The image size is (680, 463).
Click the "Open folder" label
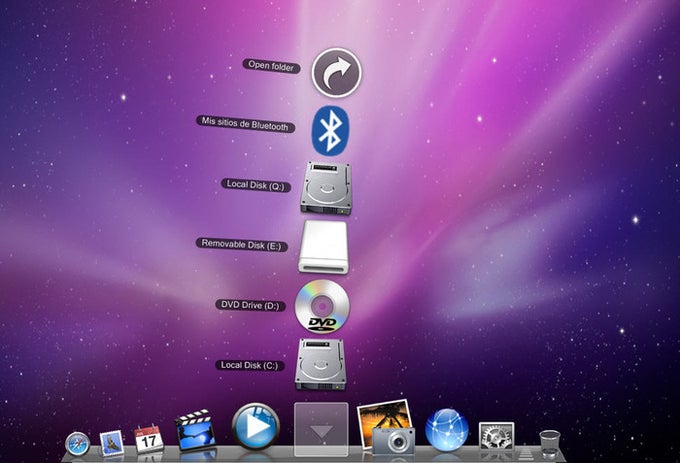coord(271,66)
